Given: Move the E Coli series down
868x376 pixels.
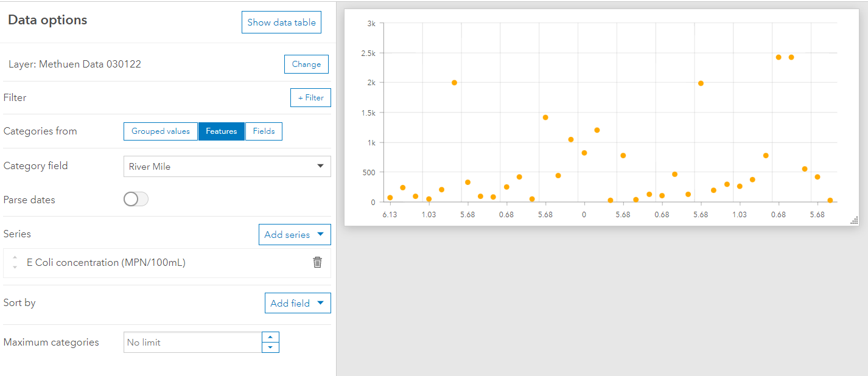Looking at the screenshot, I should point(15,267).
